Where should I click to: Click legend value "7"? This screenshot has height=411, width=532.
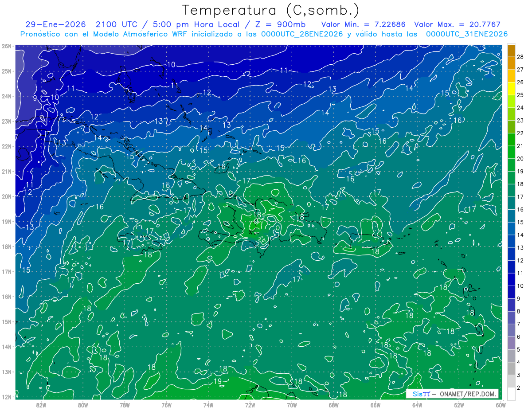519,325
